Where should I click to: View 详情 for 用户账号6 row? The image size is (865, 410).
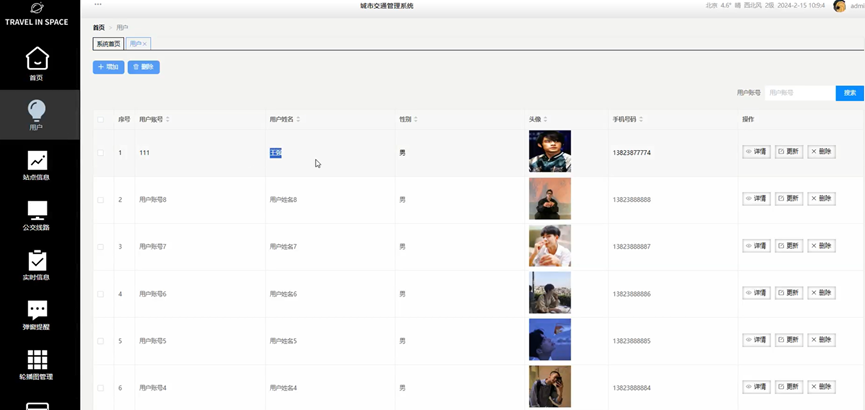[756, 293]
